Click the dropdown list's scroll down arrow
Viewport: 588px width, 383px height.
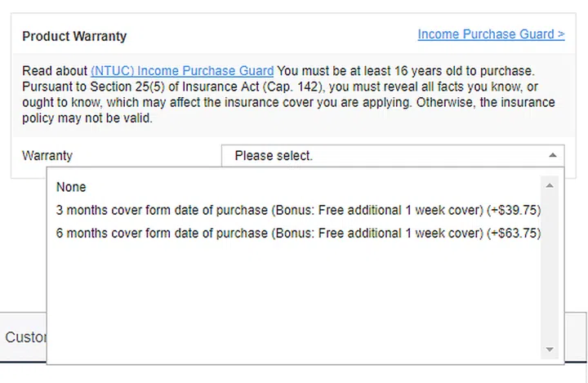[x=550, y=349]
